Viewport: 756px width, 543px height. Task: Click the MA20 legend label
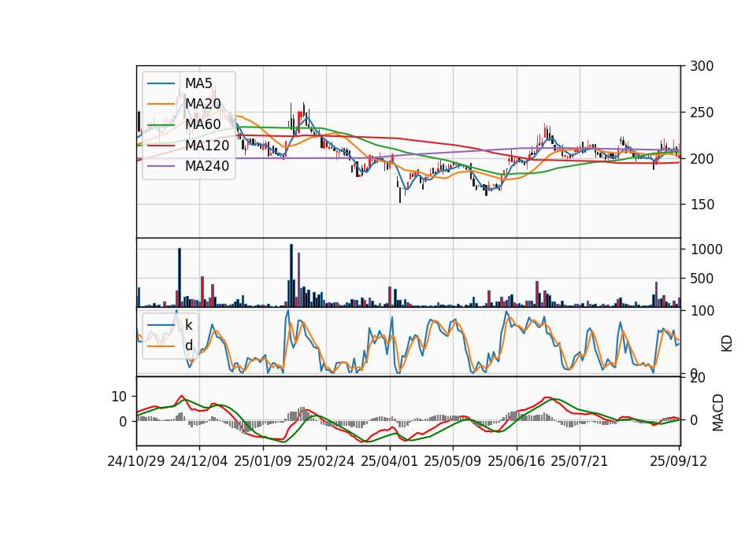coord(203,104)
